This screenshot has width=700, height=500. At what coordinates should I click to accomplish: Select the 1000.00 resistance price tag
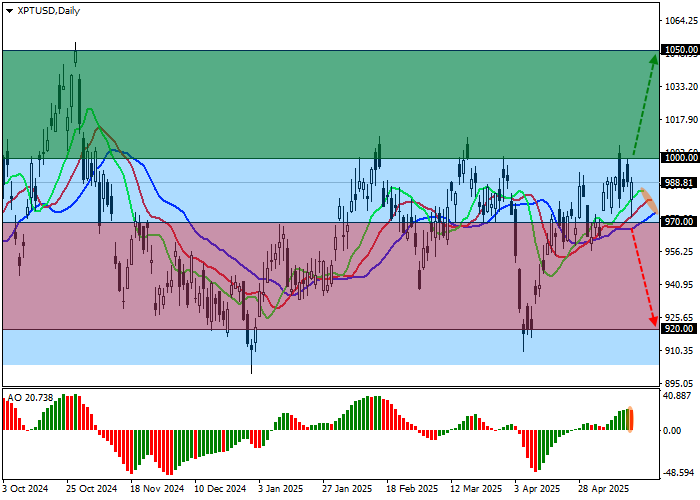click(679, 157)
